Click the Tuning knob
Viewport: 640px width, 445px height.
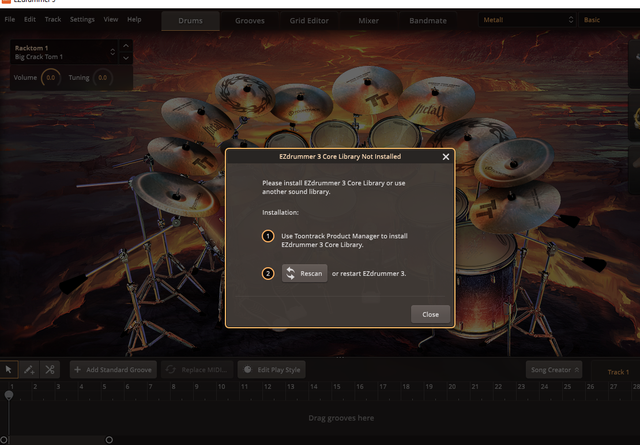point(102,78)
